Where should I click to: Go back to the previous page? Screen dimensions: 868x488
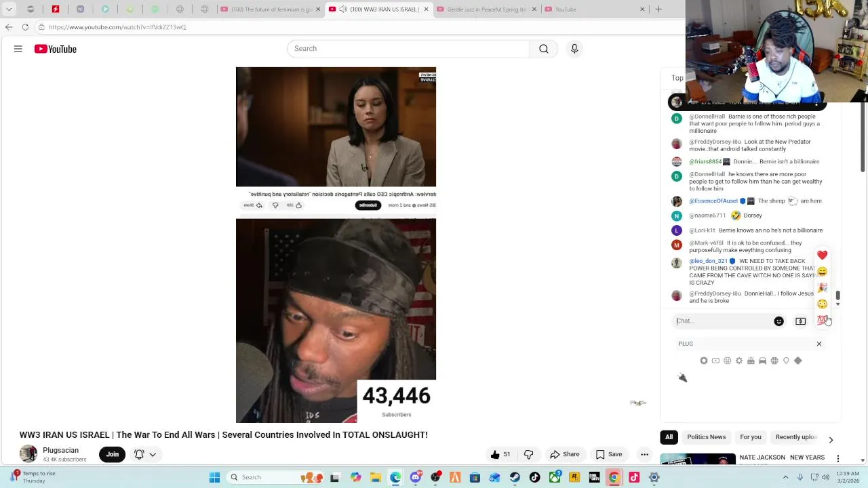point(9,27)
